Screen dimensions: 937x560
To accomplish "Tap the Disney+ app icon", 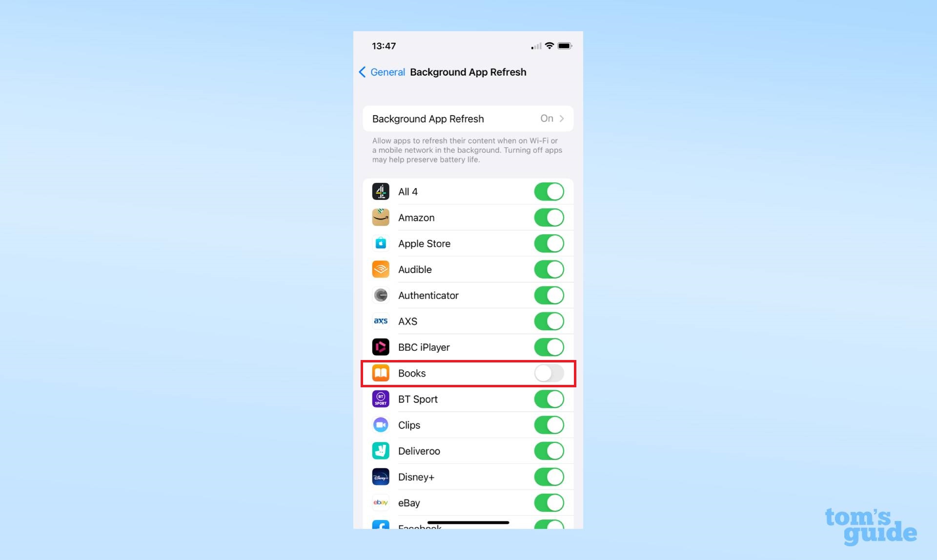I will click(380, 477).
